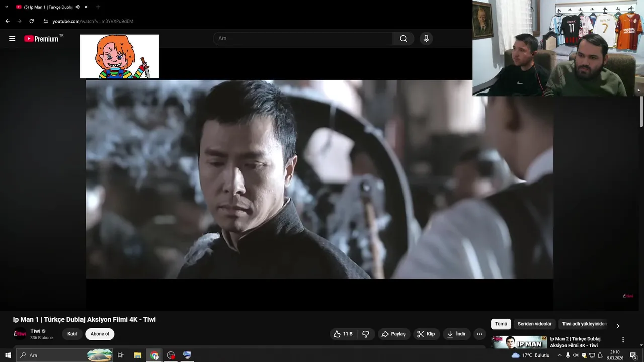644x362 pixels.
Task: Click the Windows taskbar search box
Action: (x=64, y=355)
